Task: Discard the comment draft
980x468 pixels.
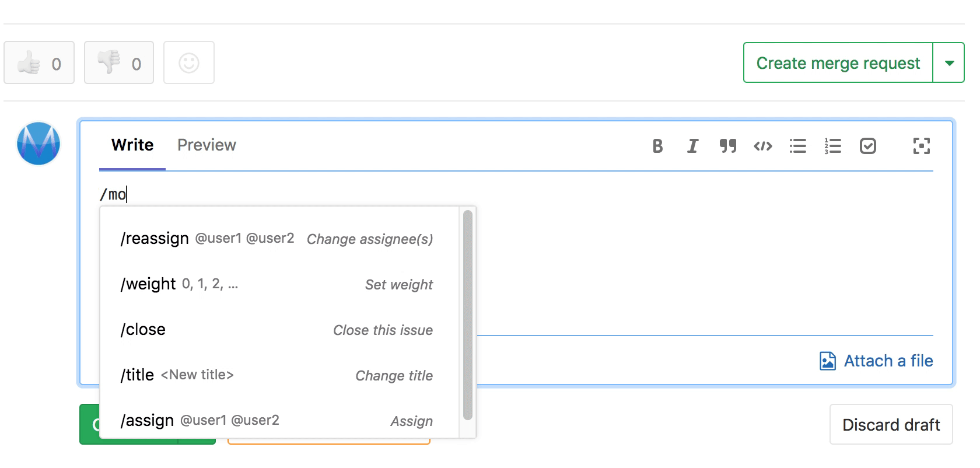Action: [891, 425]
